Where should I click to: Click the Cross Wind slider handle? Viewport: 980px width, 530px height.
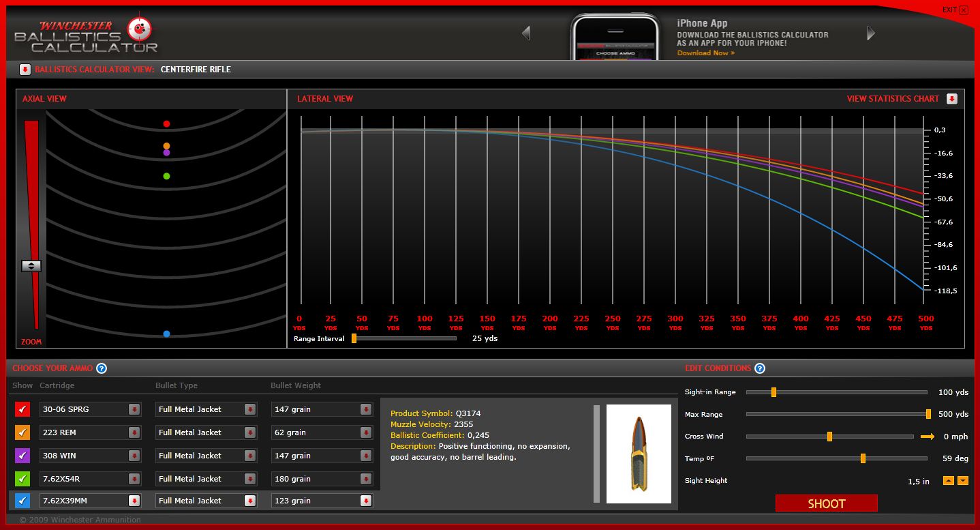pyautogui.click(x=829, y=437)
